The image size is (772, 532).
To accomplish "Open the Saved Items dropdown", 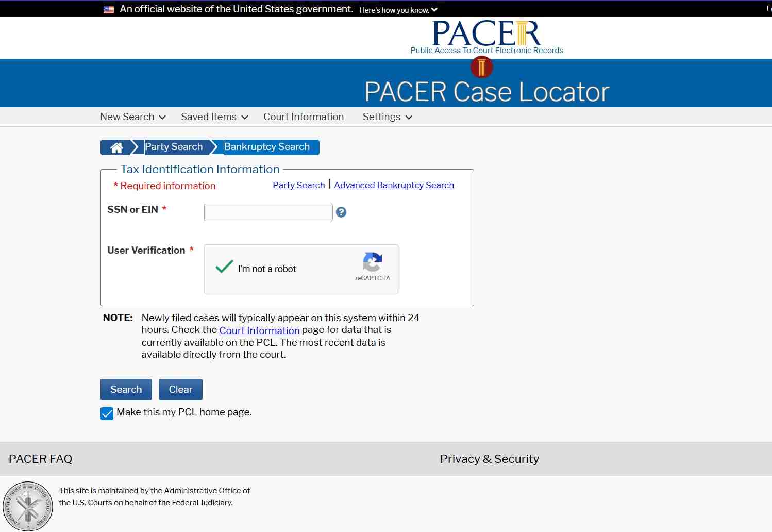I will pos(214,117).
